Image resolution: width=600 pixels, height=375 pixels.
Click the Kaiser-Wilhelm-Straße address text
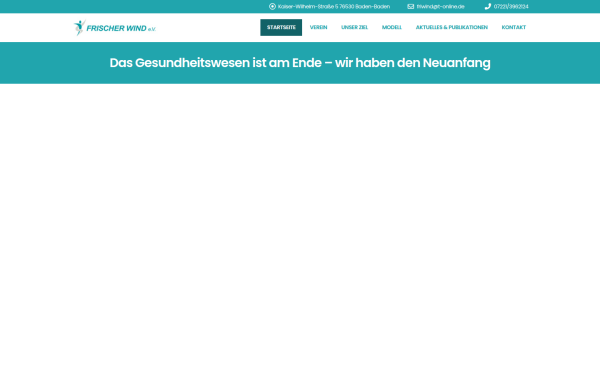334,7
